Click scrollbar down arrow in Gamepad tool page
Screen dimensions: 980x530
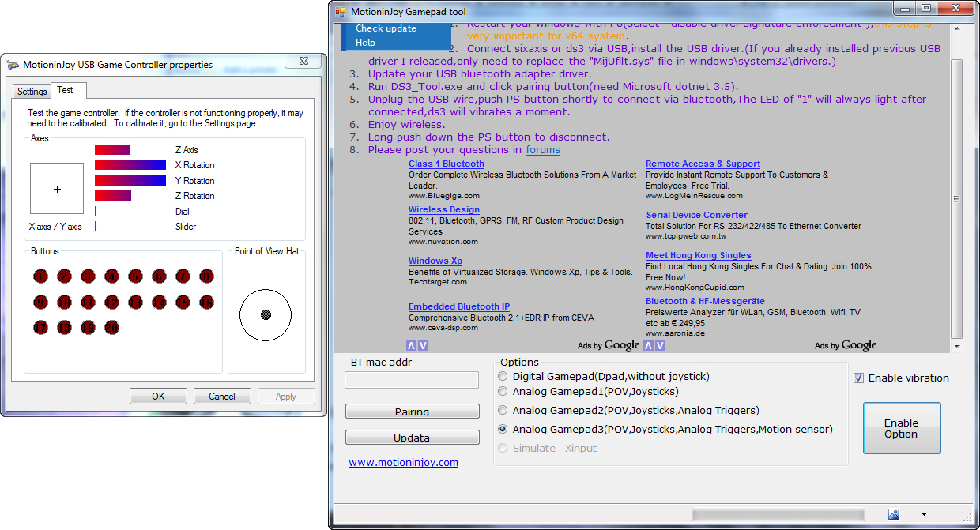coord(957,346)
